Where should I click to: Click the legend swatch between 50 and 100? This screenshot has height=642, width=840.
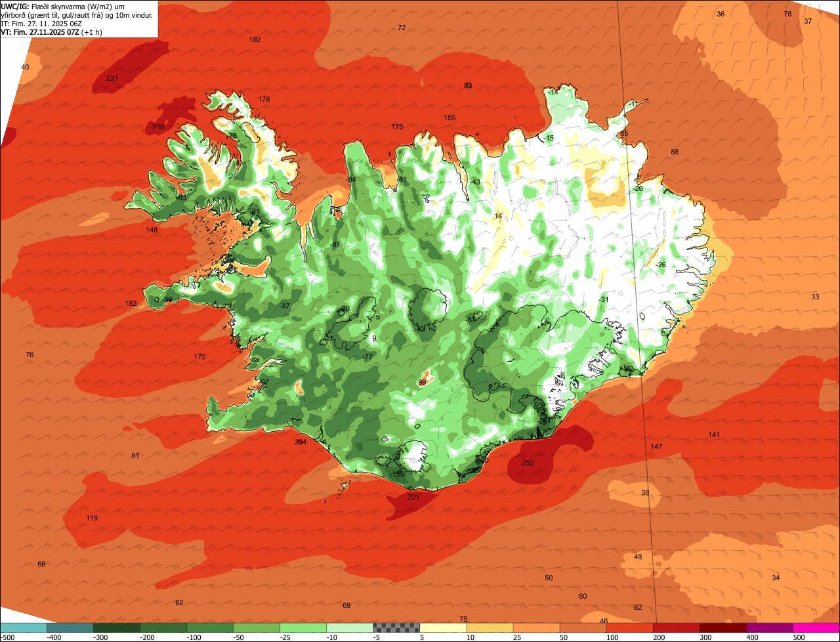click(583, 628)
